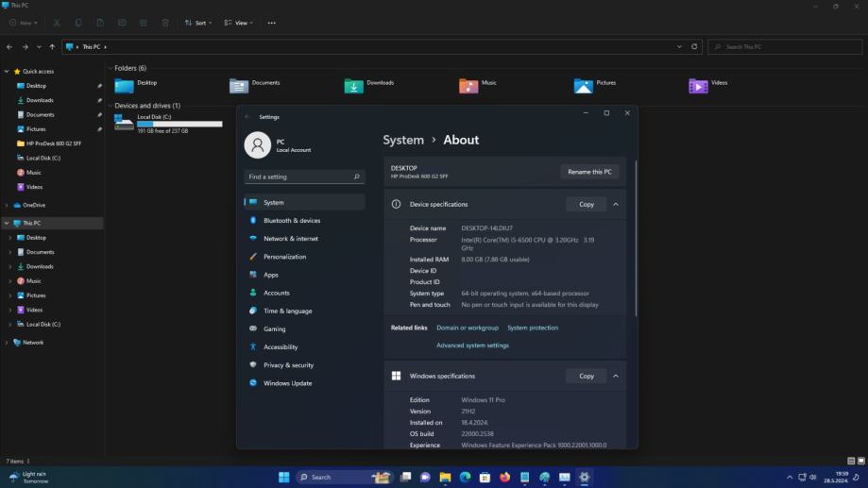This screenshot has height=488, width=868.
Task: Click the Settings window vertical scrollbar
Action: (636, 236)
